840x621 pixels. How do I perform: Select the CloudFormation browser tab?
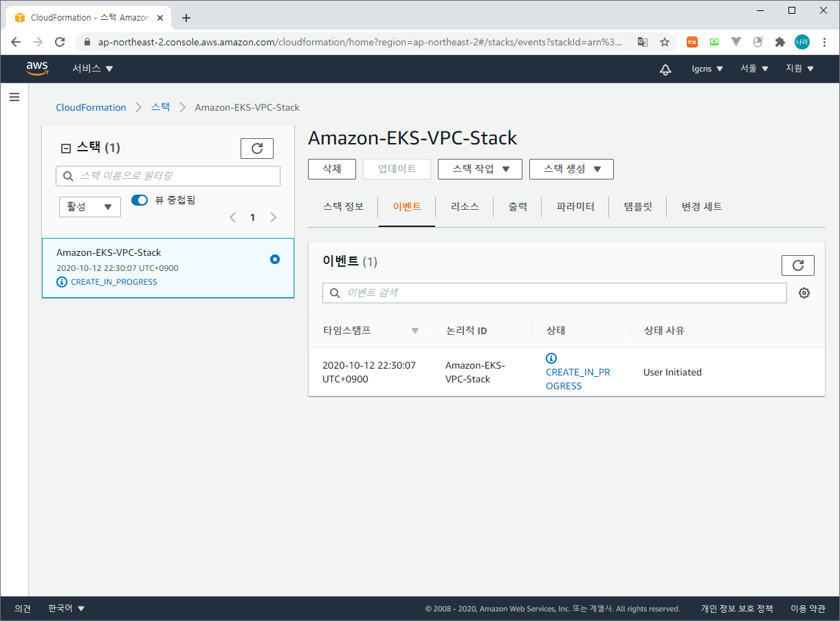point(89,18)
